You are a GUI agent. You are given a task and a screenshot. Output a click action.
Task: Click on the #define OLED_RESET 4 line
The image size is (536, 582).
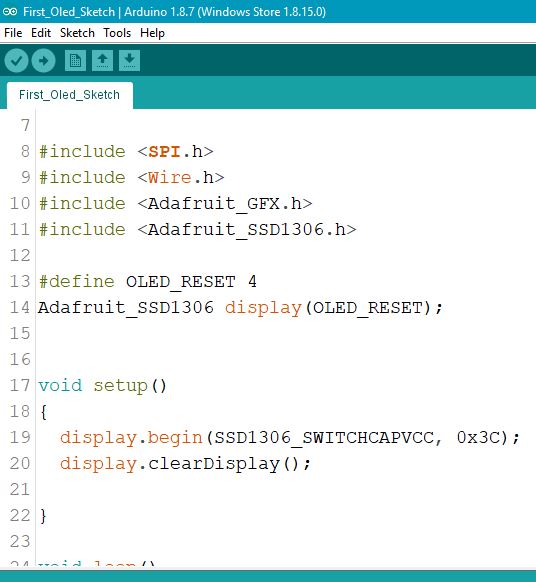tap(148, 281)
